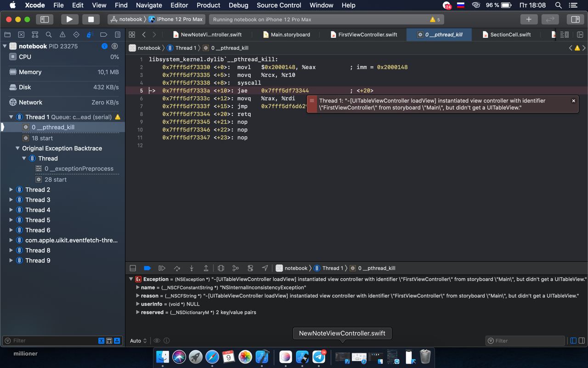The height and width of the screenshot is (368, 588).
Task: Hide the debug area button
Action: 133,268
